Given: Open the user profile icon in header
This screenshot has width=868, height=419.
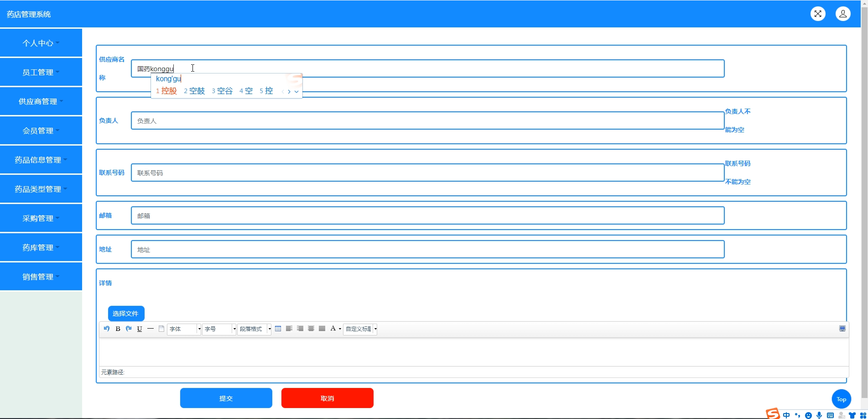Looking at the screenshot, I should [843, 14].
